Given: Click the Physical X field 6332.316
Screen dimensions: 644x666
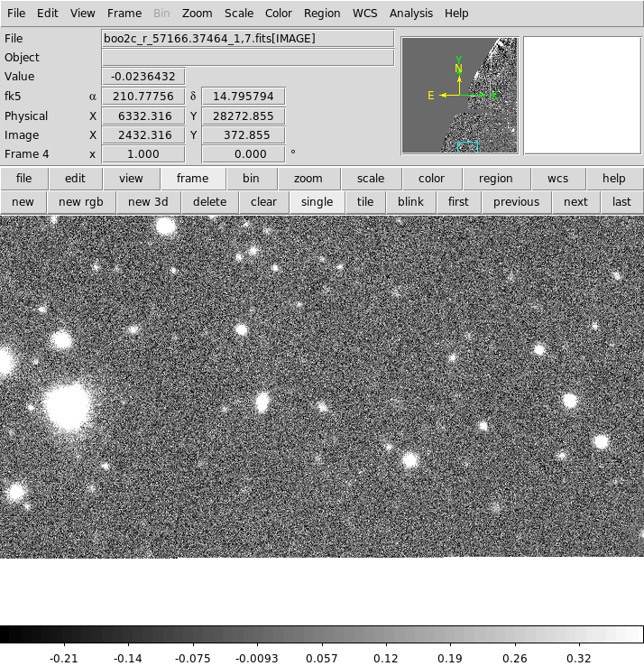Looking at the screenshot, I should coord(143,116).
